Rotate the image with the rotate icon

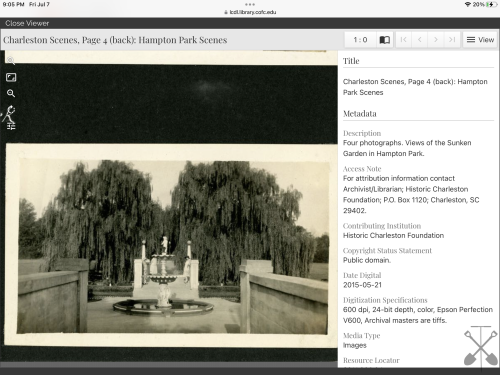coord(11,112)
